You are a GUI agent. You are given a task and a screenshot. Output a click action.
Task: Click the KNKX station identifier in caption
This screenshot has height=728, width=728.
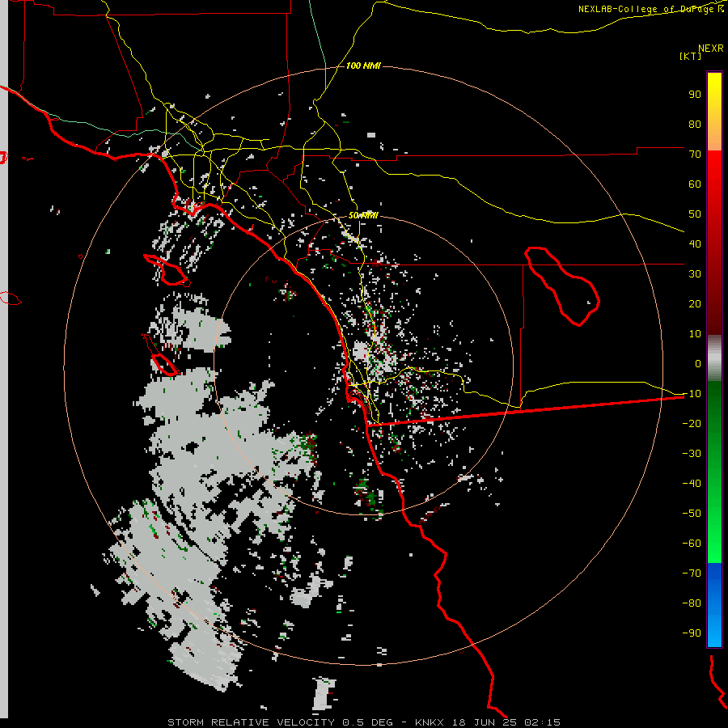click(430, 722)
